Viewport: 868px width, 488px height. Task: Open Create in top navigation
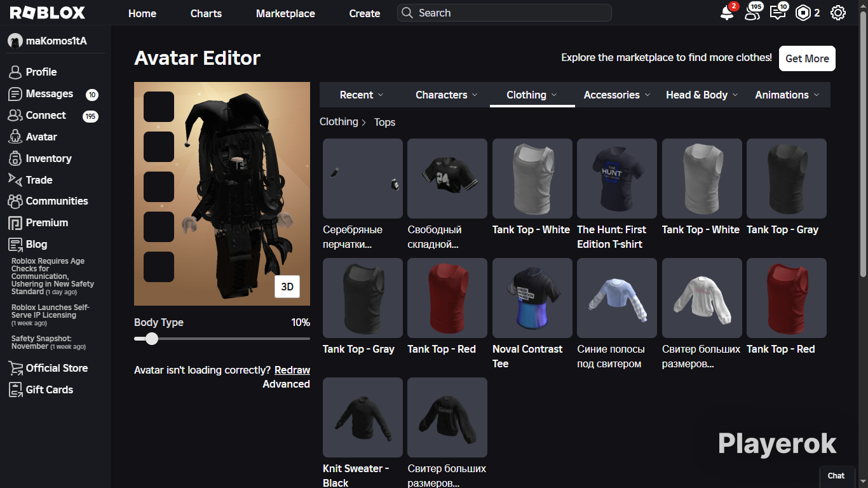click(x=365, y=13)
